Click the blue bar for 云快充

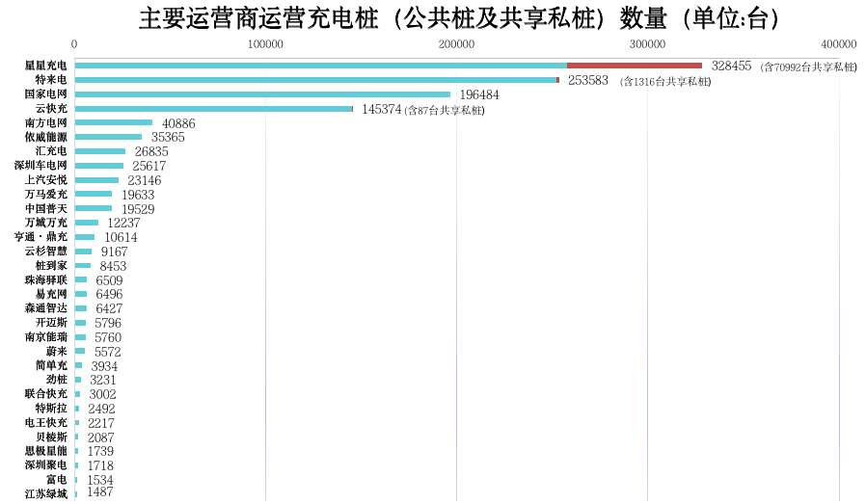click(214, 108)
